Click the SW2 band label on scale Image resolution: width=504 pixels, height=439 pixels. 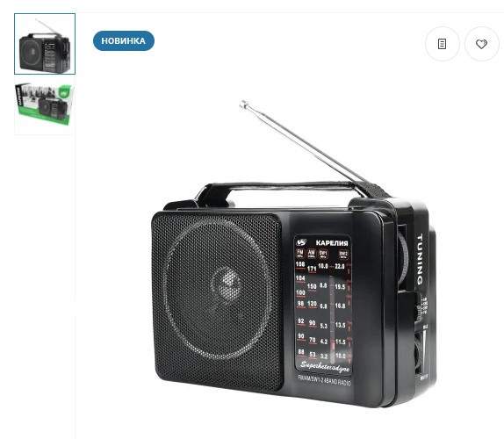tap(343, 255)
